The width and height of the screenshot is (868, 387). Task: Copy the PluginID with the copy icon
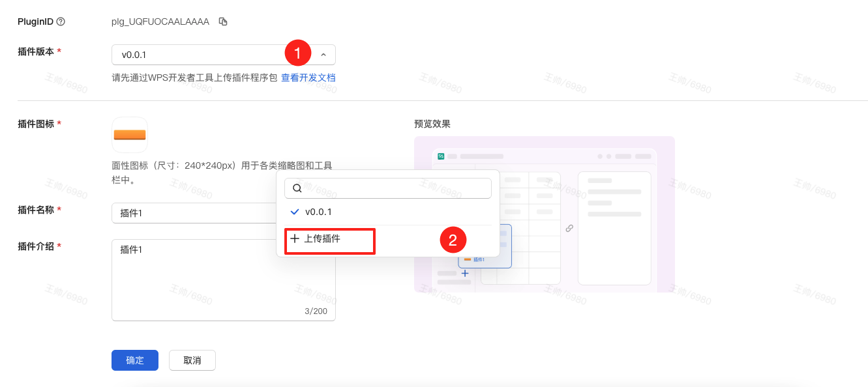[x=223, y=21]
